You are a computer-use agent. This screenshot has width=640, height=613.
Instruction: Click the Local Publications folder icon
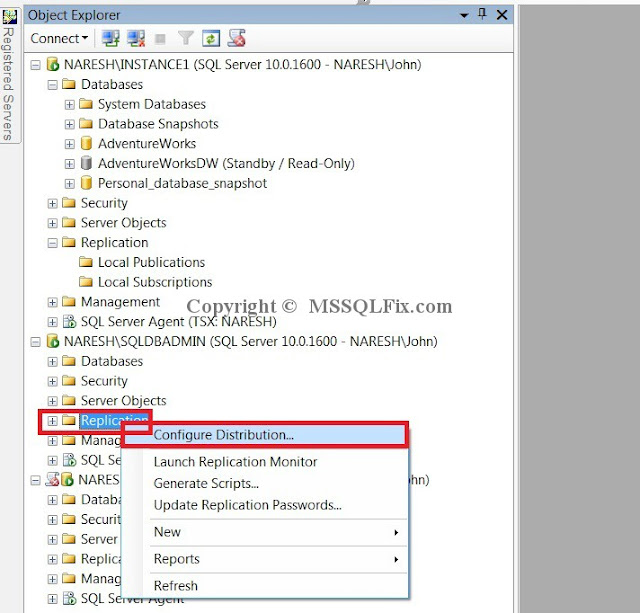86,262
